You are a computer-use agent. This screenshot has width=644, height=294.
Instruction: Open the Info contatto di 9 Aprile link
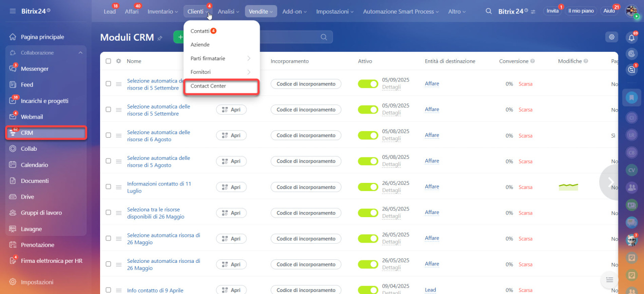coord(155,290)
